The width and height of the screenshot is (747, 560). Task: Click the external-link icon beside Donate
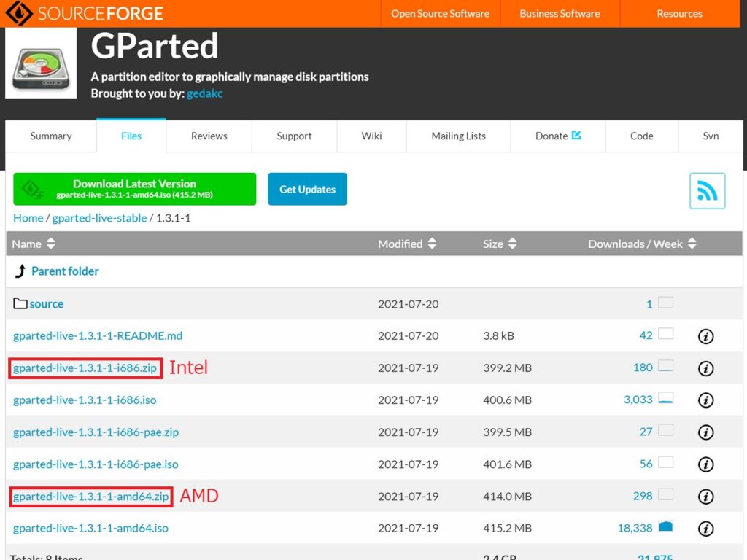pyautogui.click(x=576, y=135)
